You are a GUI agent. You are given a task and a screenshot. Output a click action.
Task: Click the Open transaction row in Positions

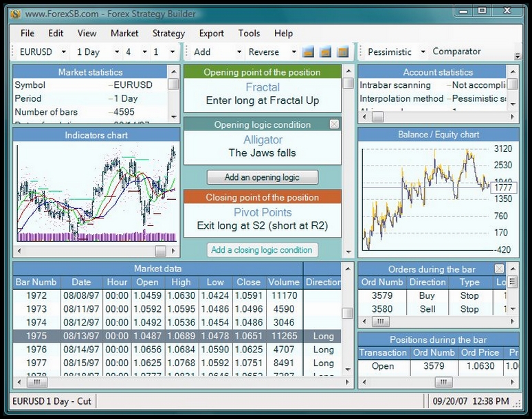point(439,366)
